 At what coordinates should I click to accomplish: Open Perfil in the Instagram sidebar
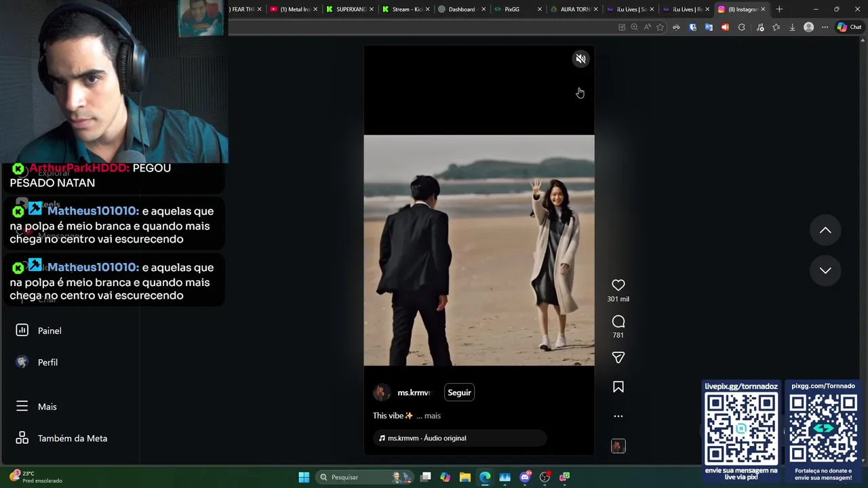point(47,363)
